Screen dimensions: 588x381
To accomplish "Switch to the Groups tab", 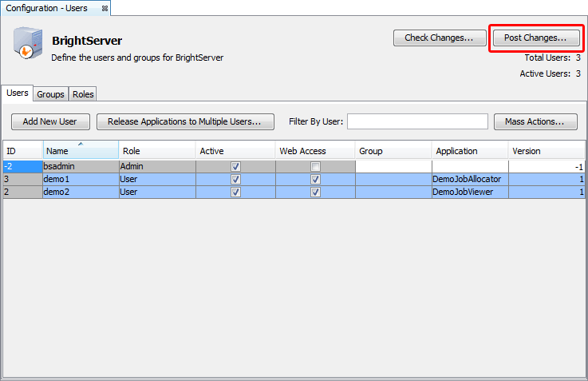I will 51,94.
